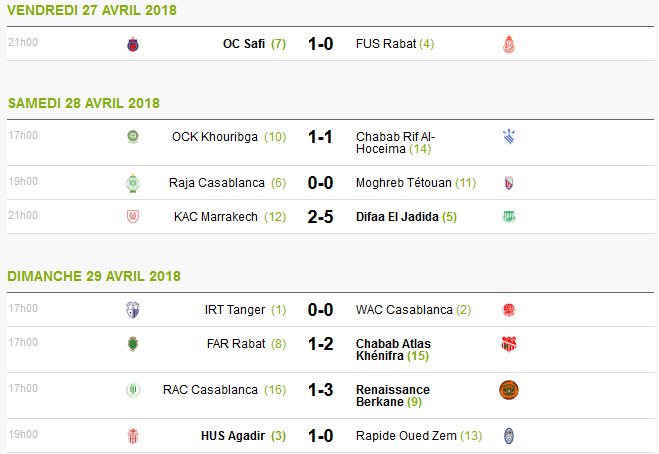Click the IRT Tanger vs WAC 0-0 score
This screenshot has width=659, height=454.
[x=321, y=310]
